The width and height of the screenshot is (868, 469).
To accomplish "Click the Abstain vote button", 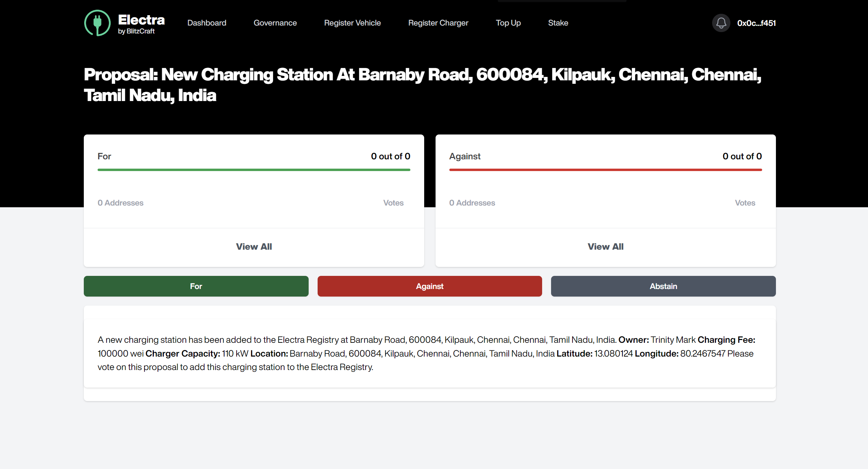I will pyautogui.click(x=663, y=286).
